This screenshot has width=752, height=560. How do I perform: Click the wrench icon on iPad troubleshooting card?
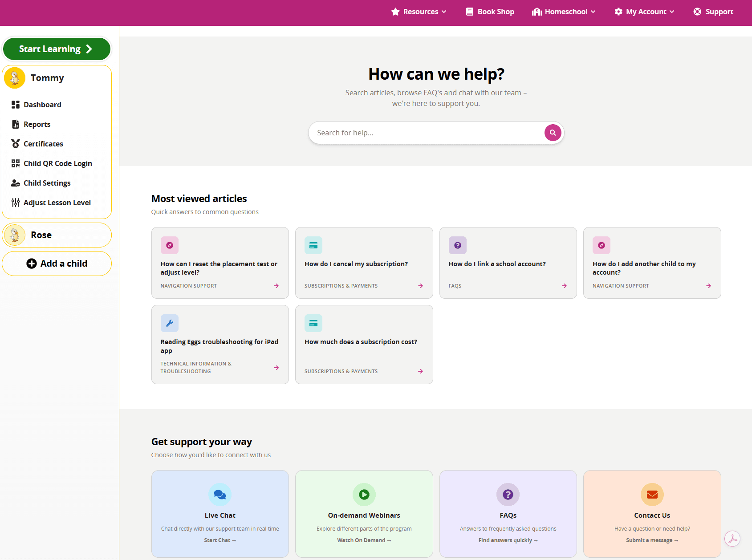pos(170,323)
